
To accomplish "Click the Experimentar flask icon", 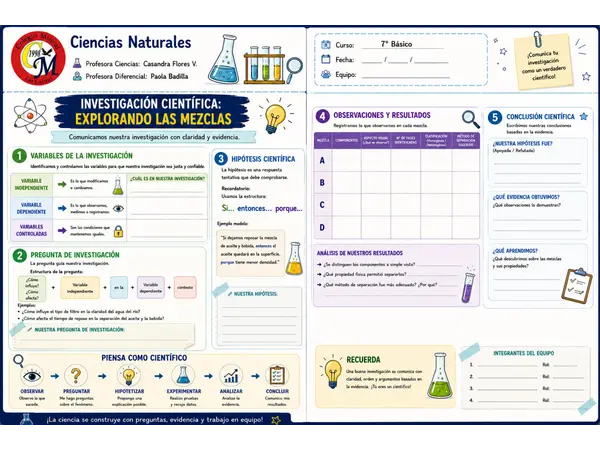I will [x=183, y=376].
